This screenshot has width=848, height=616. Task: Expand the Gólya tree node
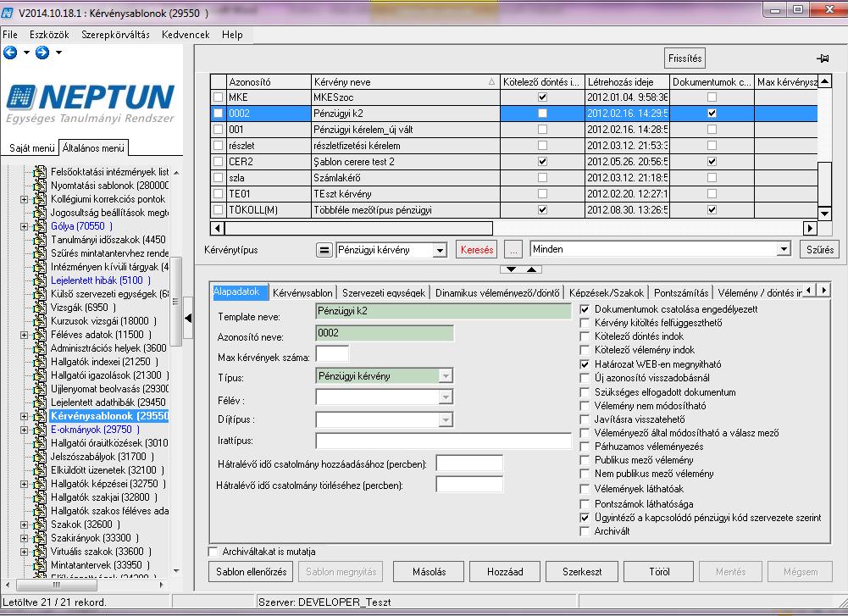(24, 226)
